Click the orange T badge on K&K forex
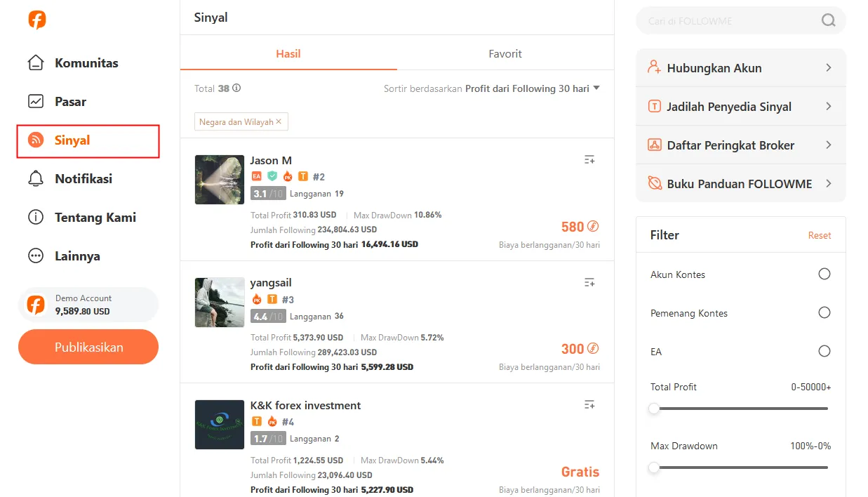The image size is (868, 497). click(x=257, y=421)
